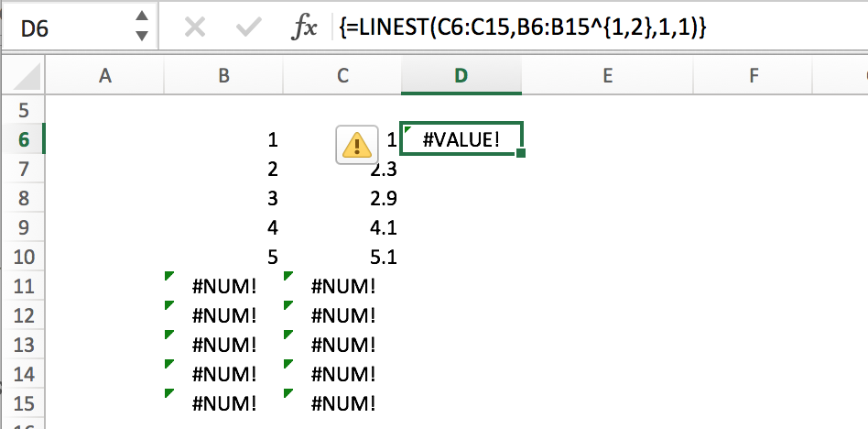Select column E header
Image resolution: width=868 pixels, height=429 pixels.
tap(607, 77)
